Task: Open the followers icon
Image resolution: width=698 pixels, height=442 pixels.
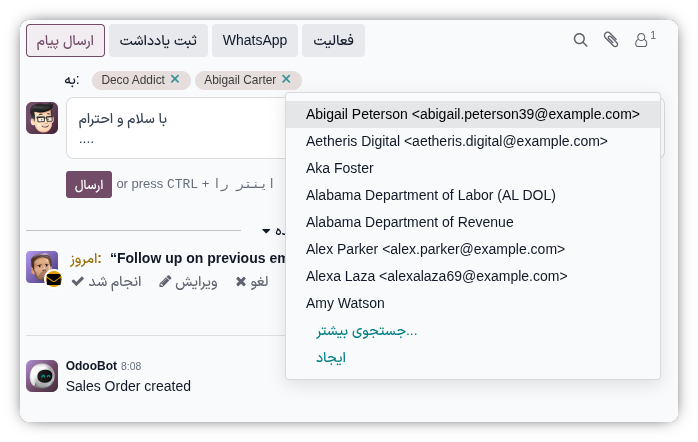Action: (643, 40)
